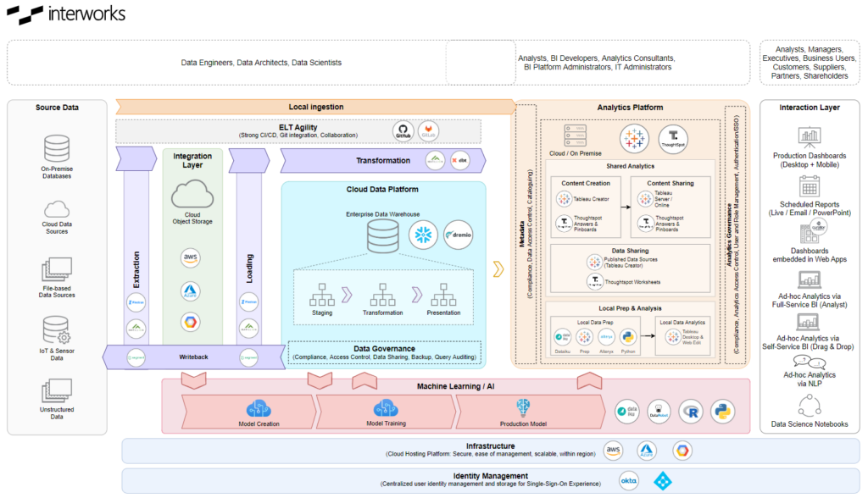Click the Python icon in the ML row

[724, 412]
